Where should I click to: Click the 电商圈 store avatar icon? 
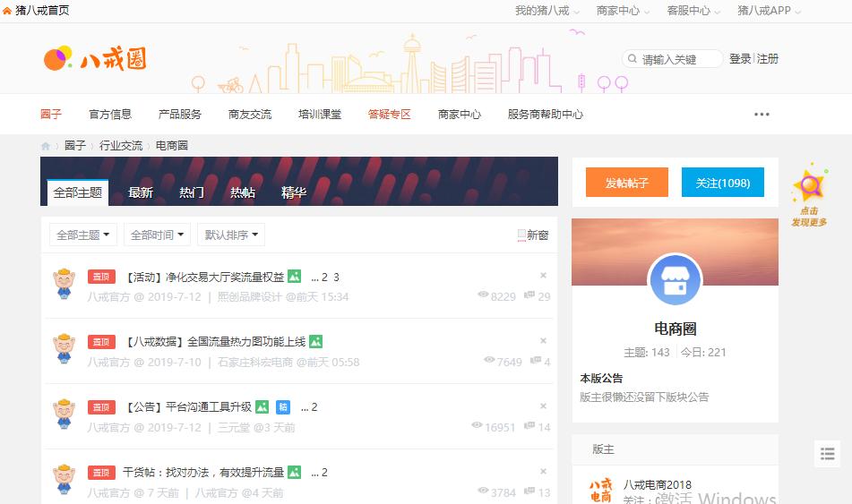(x=675, y=279)
